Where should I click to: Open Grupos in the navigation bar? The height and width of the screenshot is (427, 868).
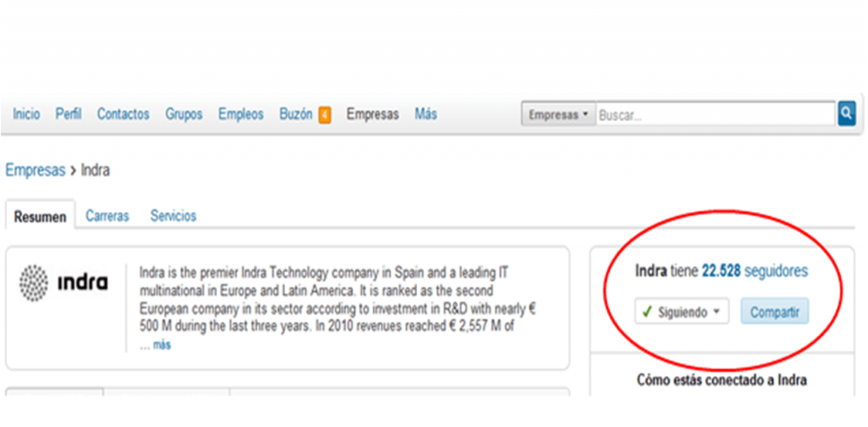(x=184, y=114)
